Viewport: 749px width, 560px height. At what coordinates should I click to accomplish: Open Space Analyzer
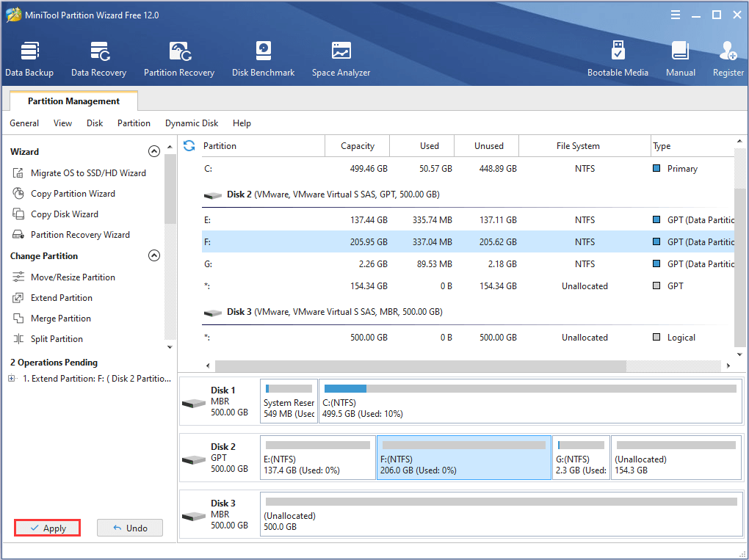(x=341, y=59)
